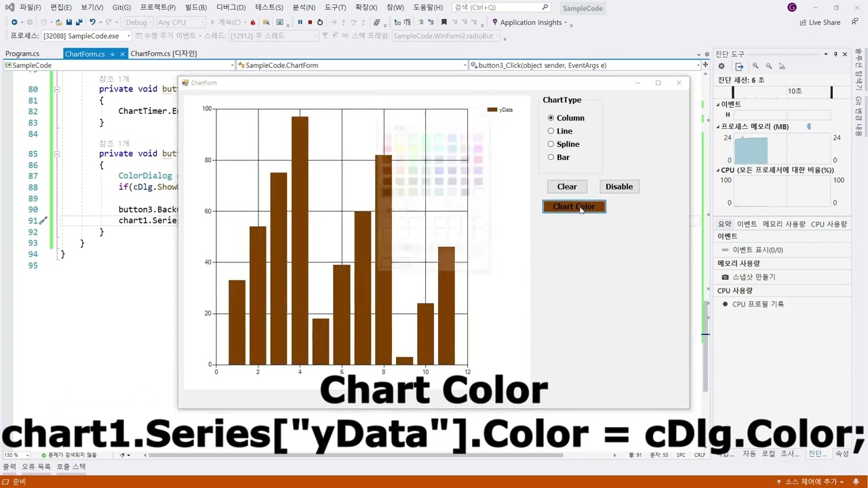Screen dimensions: 868x488
Task: Open the 파일(F) menu
Action: (x=30, y=7)
